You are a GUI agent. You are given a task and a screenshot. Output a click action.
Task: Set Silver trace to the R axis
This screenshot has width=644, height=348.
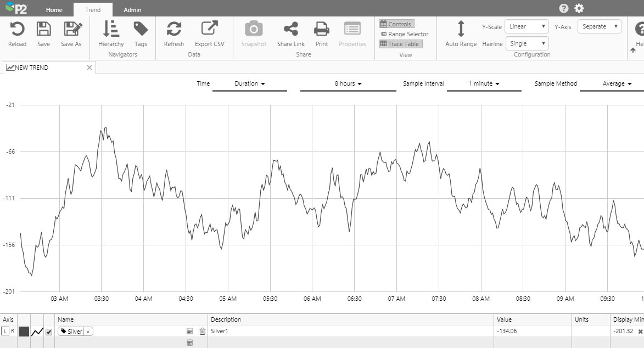coord(12,331)
